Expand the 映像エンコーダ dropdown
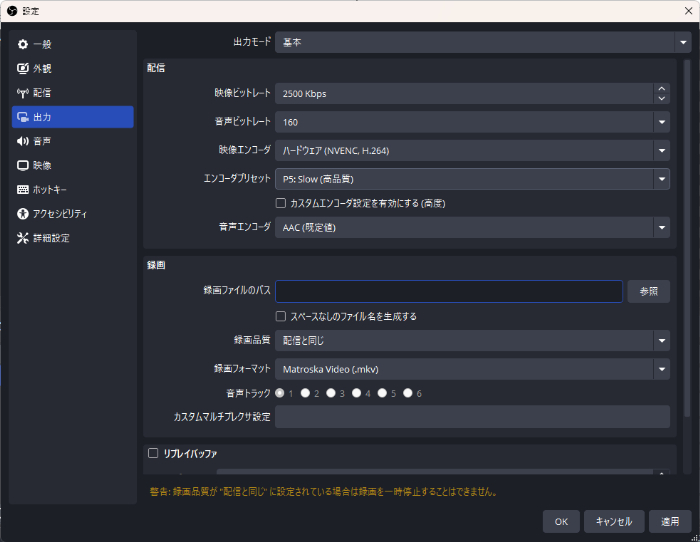700x542 pixels. point(661,151)
